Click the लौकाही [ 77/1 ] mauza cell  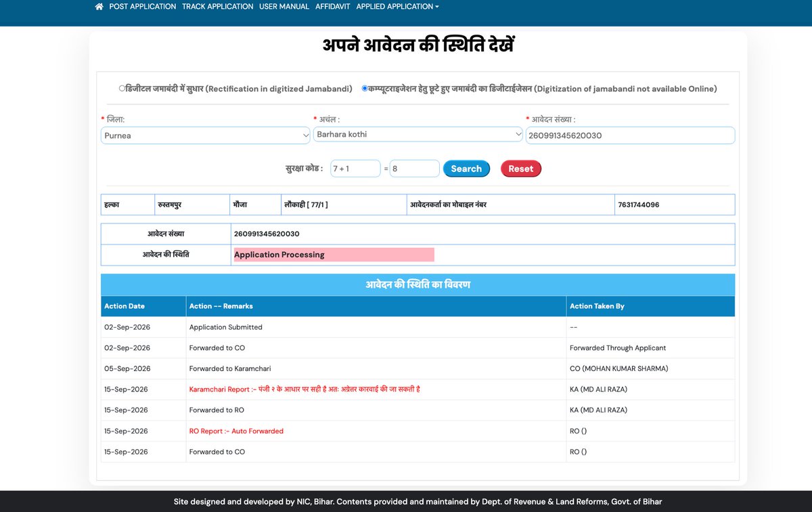coord(344,205)
